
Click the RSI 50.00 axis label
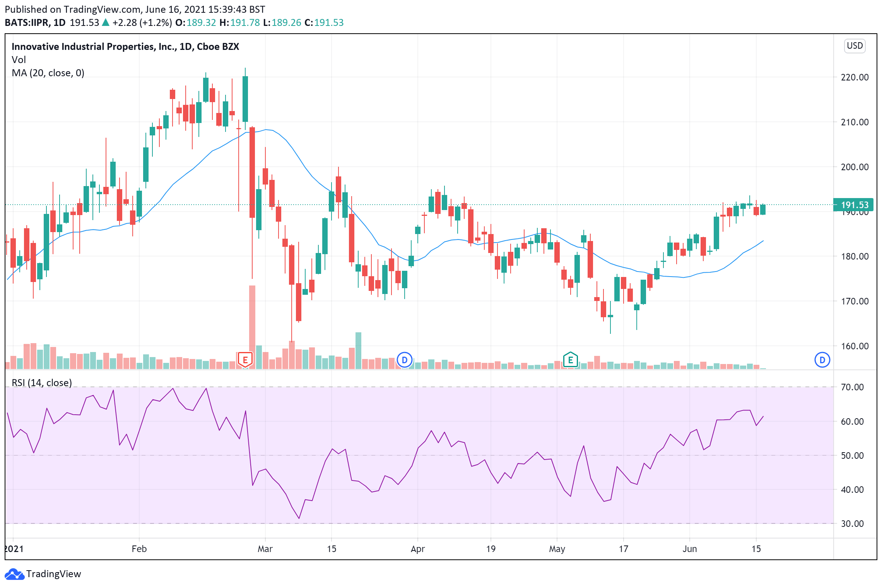(852, 456)
